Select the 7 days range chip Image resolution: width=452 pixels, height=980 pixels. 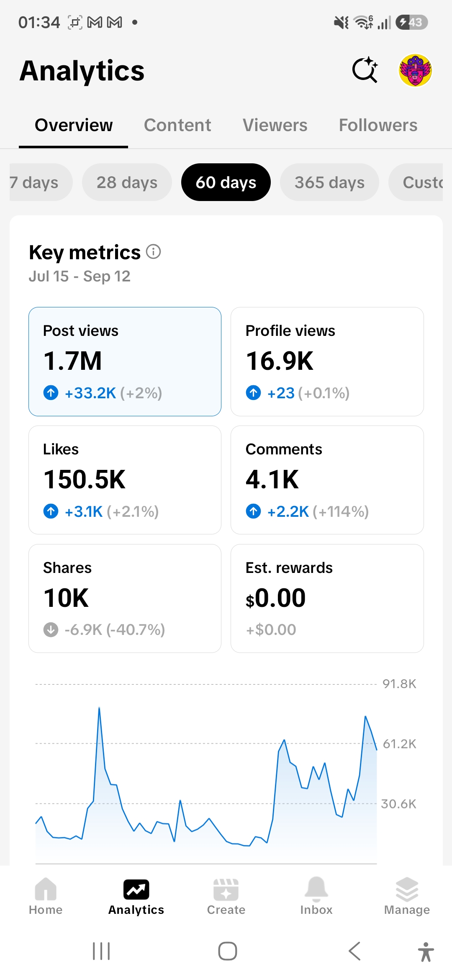[x=40, y=182]
